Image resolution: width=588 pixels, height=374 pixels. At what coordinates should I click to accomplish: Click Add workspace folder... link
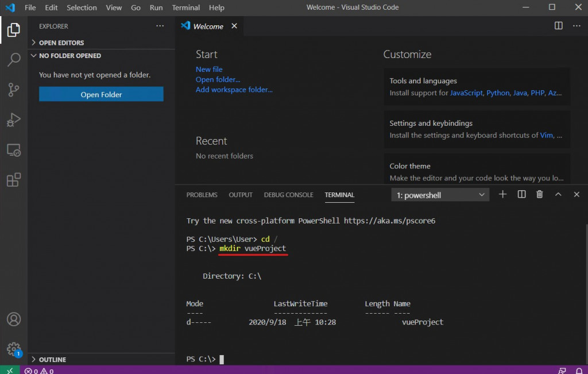point(234,89)
